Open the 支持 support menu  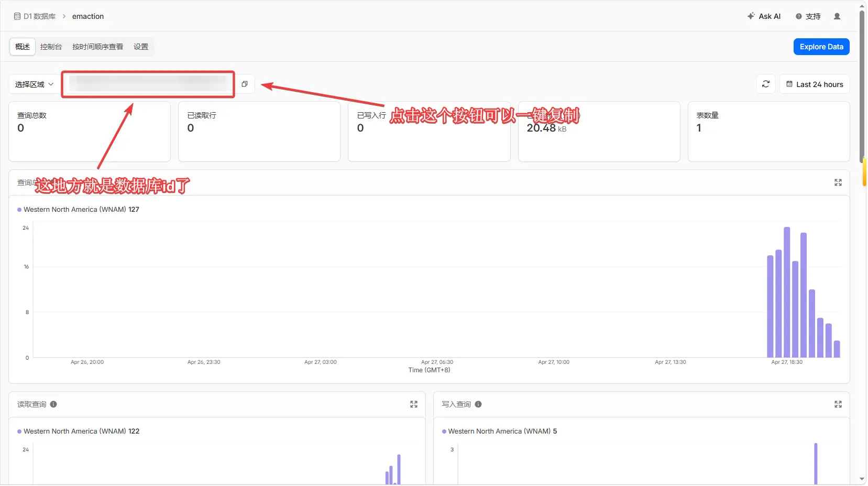click(x=808, y=16)
